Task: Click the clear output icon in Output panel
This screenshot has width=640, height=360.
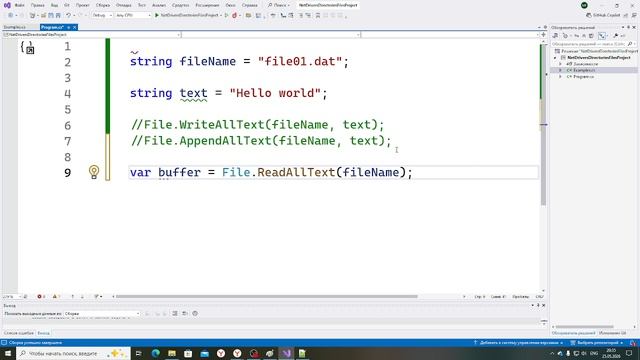Action: pyautogui.click(x=175, y=313)
